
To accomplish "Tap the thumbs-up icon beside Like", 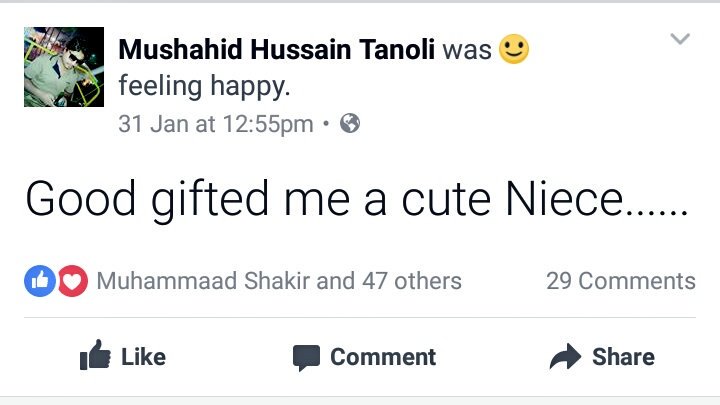I will [x=94, y=357].
